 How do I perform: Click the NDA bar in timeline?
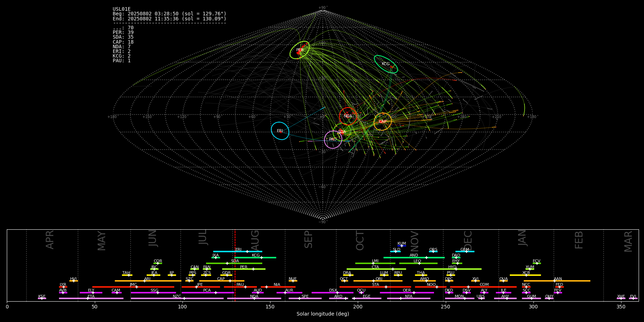tap(254, 298)
